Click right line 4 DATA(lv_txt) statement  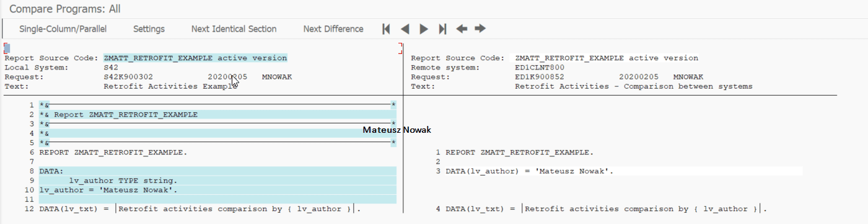click(x=607, y=209)
